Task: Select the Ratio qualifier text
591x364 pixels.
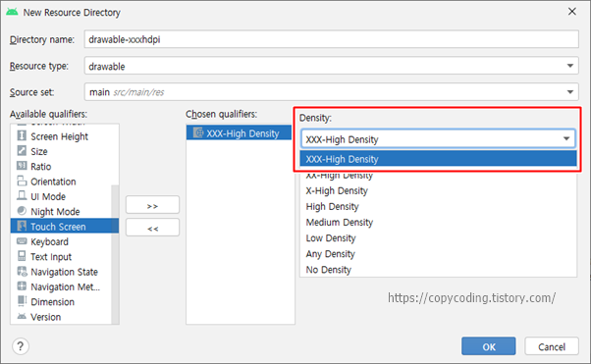Action: pyautogui.click(x=40, y=167)
